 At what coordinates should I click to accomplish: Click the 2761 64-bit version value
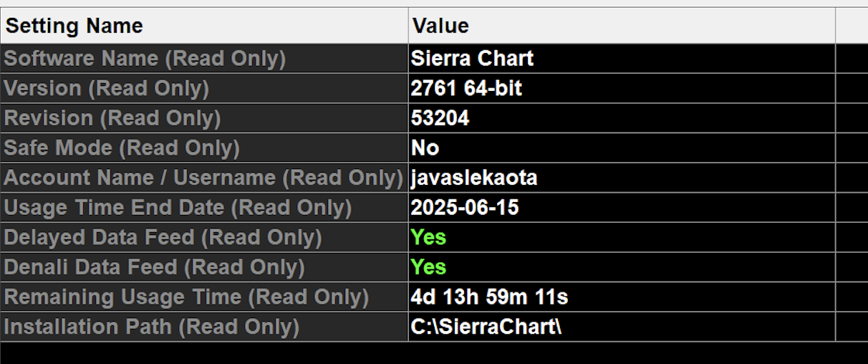[x=466, y=89]
